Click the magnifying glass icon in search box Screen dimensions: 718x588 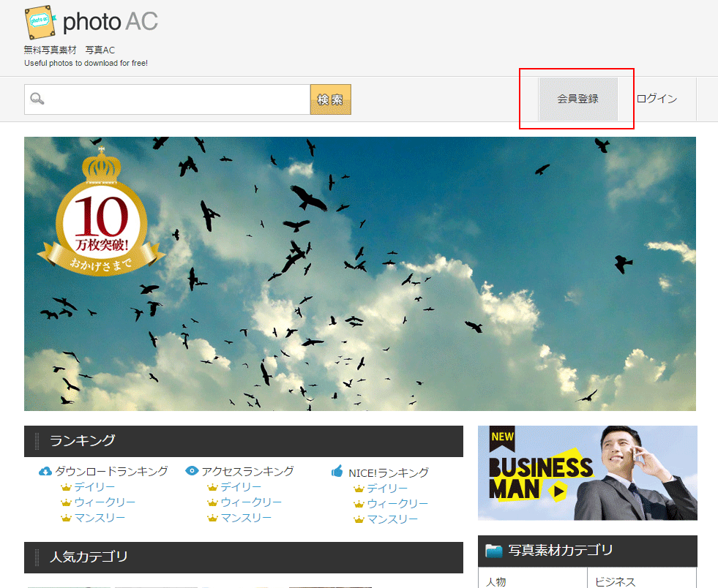37,99
